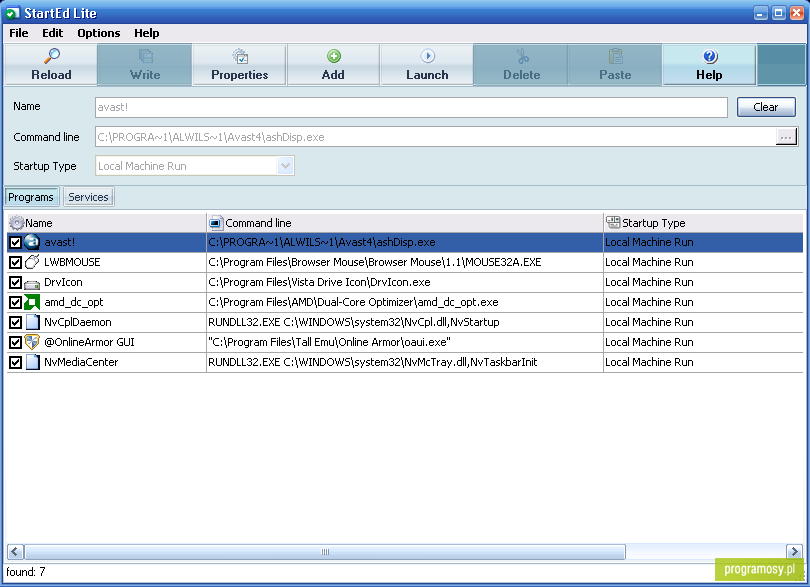The width and height of the screenshot is (810, 587).
Task: Click the NvMediaCenter file icon
Action: click(x=33, y=362)
